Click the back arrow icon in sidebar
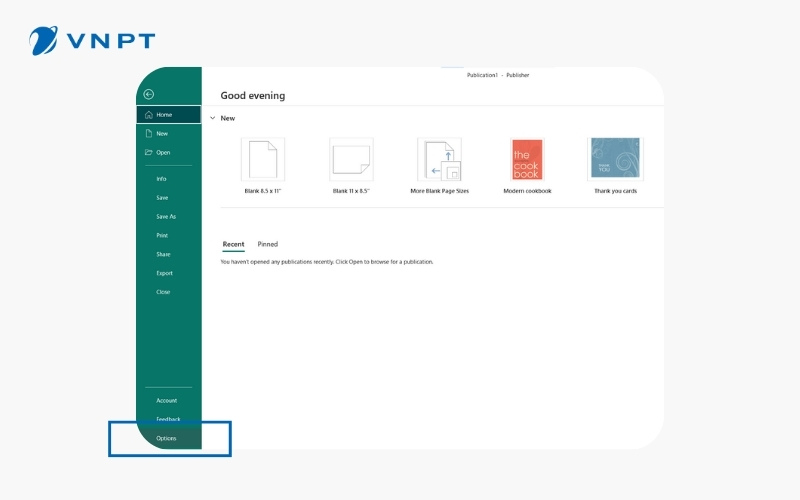 (x=149, y=94)
